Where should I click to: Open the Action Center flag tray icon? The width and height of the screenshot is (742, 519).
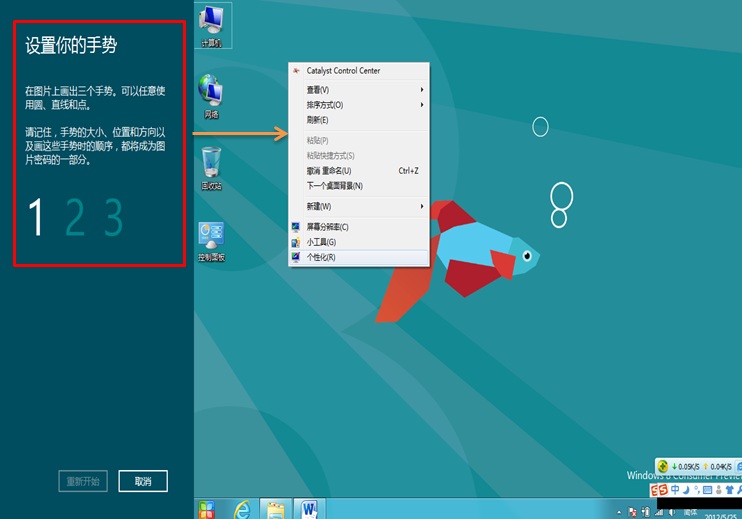(x=632, y=512)
